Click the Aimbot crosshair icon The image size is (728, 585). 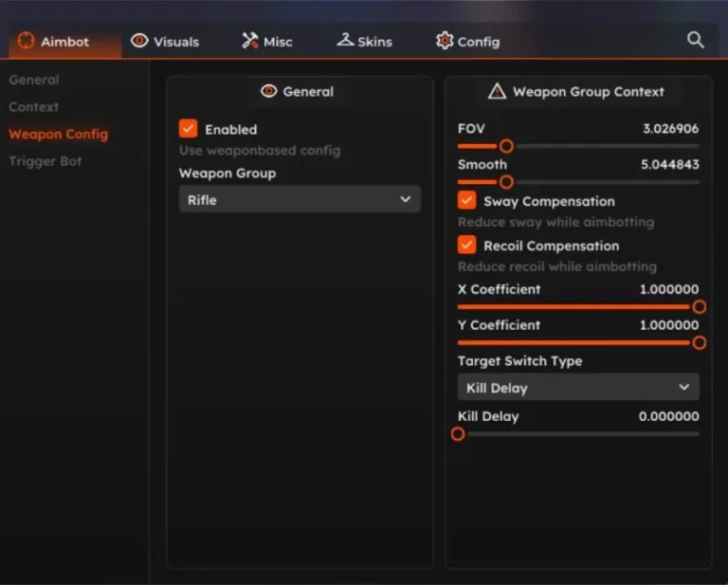pos(26,41)
